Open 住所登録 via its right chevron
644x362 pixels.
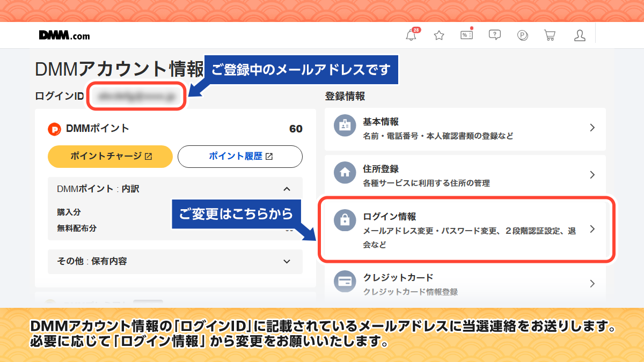592,175
